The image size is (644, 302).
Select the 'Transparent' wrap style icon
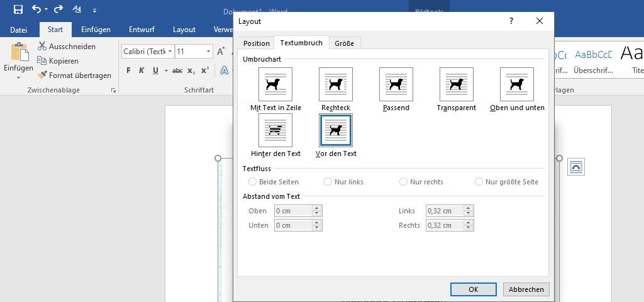[x=457, y=84]
